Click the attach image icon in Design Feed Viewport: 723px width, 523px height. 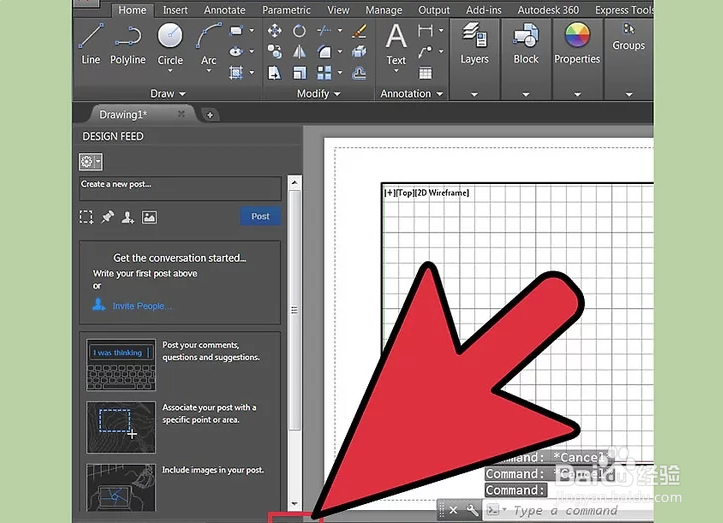[149, 217]
